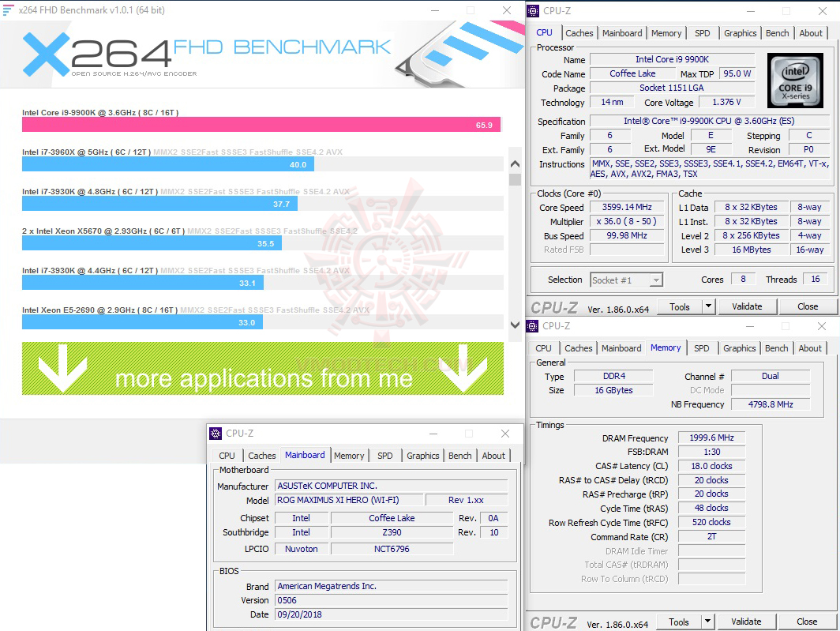Open the Bench tab in the top CPU-Z window
The image size is (840, 631).
tap(778, 33)
